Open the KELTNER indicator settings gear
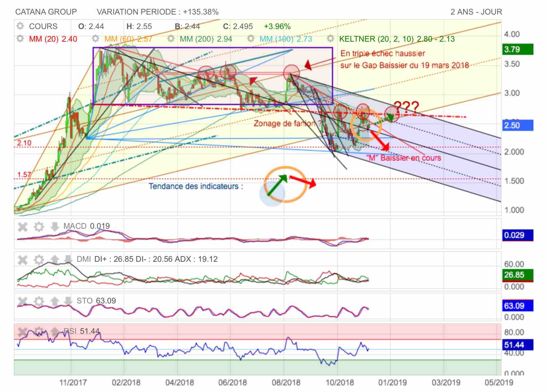The height and width of the screenshot is (392, 546). [331, 39]
